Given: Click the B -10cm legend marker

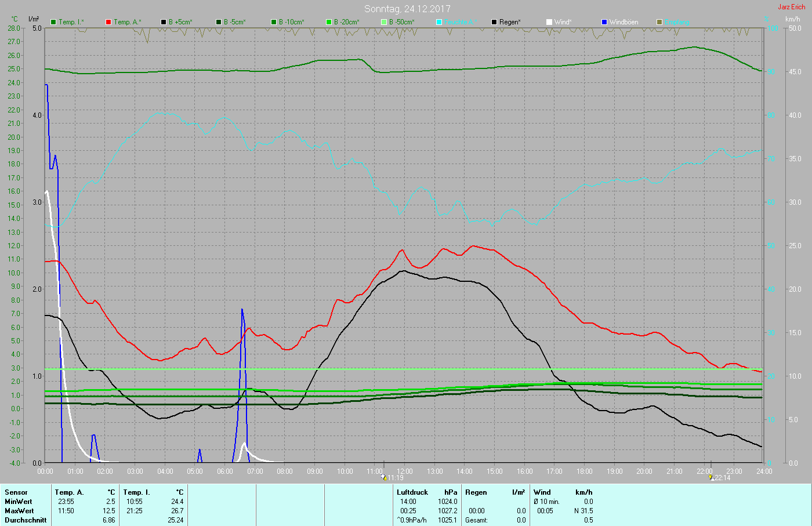Looking at the screenshot, I should point(274,22).
